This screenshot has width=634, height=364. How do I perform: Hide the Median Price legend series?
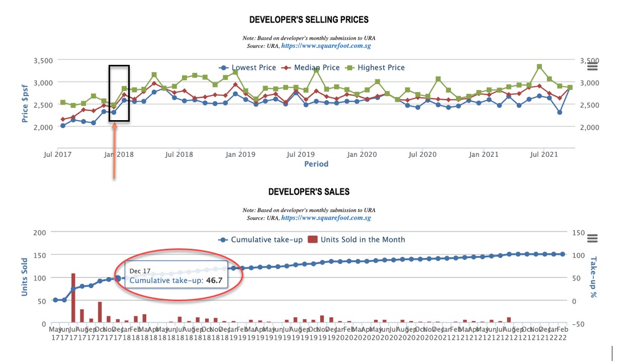(x=312, y=67)
